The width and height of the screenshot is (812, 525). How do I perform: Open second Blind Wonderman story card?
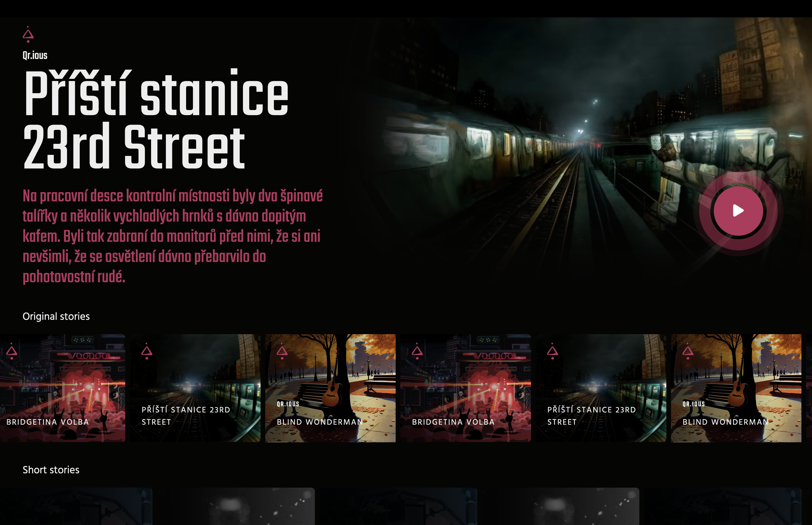point(736,388)
